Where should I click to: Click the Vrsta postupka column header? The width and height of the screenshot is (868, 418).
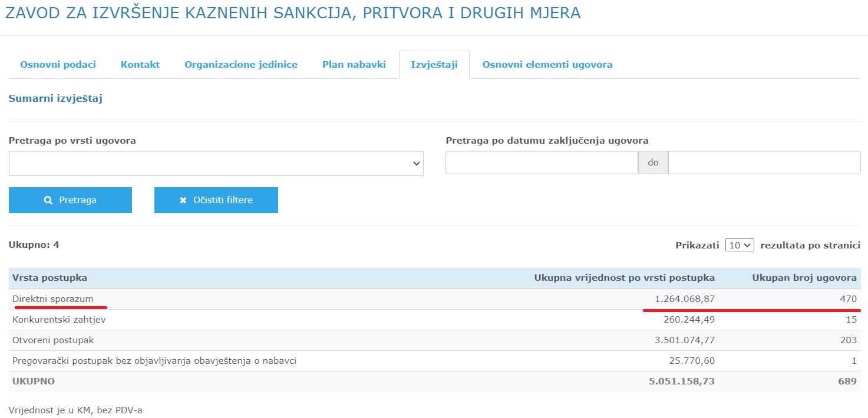[50, 277]
